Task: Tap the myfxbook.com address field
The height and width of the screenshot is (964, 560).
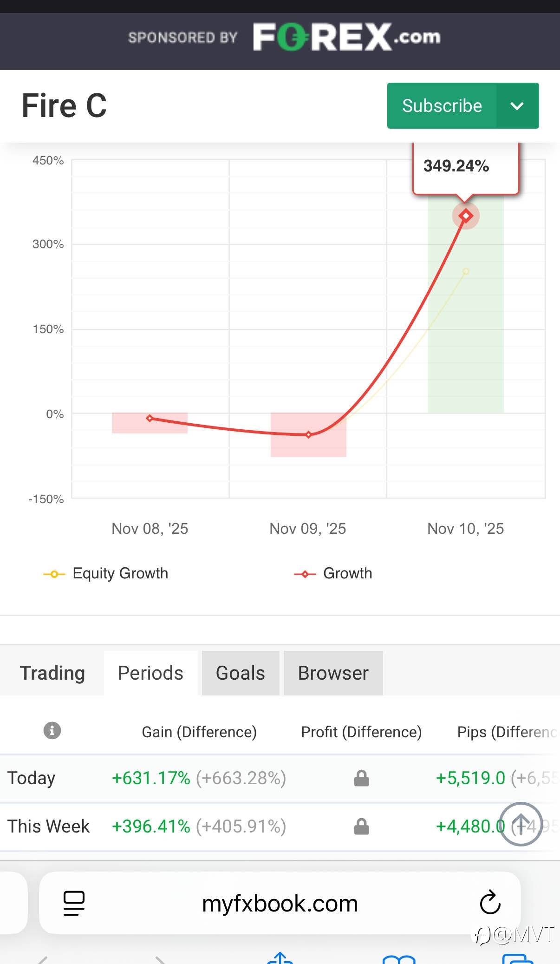Action: click(x=280, y=904)
